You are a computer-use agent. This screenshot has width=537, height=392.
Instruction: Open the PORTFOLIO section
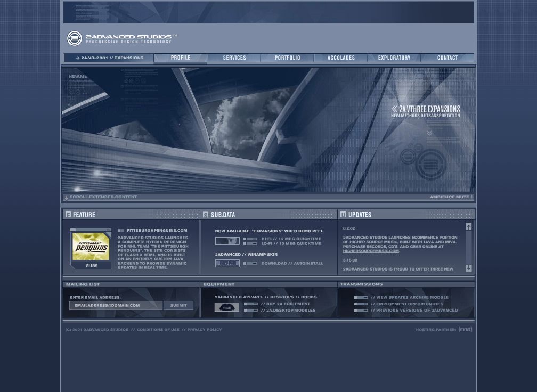[287, 58]
